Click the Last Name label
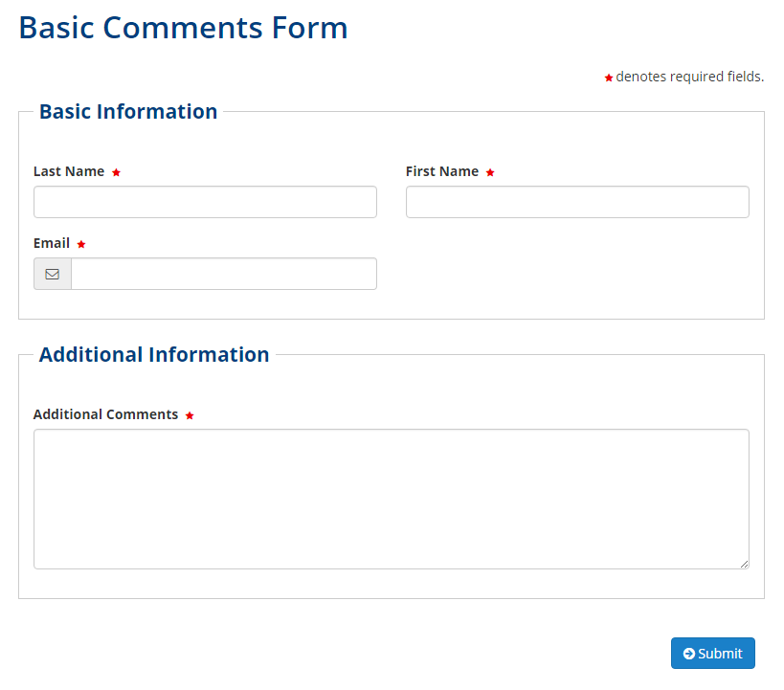The width and height of the screenshot is (784, 690). click(69, 171)
